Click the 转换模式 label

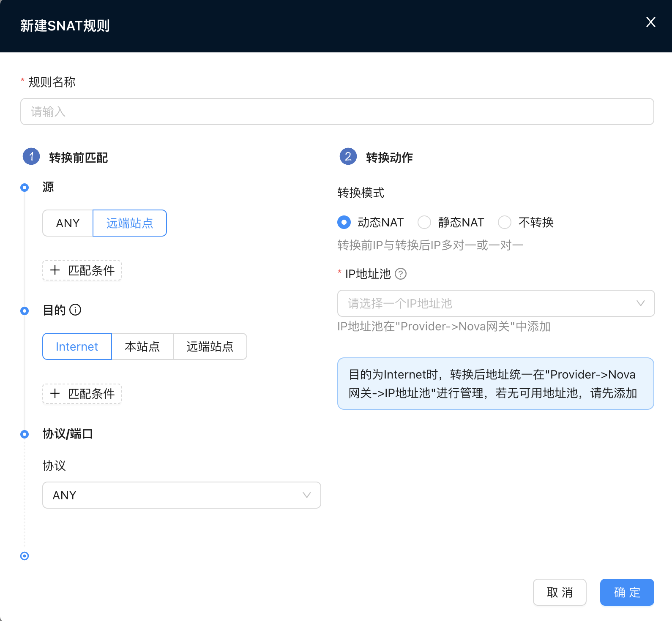click(361, 193)
